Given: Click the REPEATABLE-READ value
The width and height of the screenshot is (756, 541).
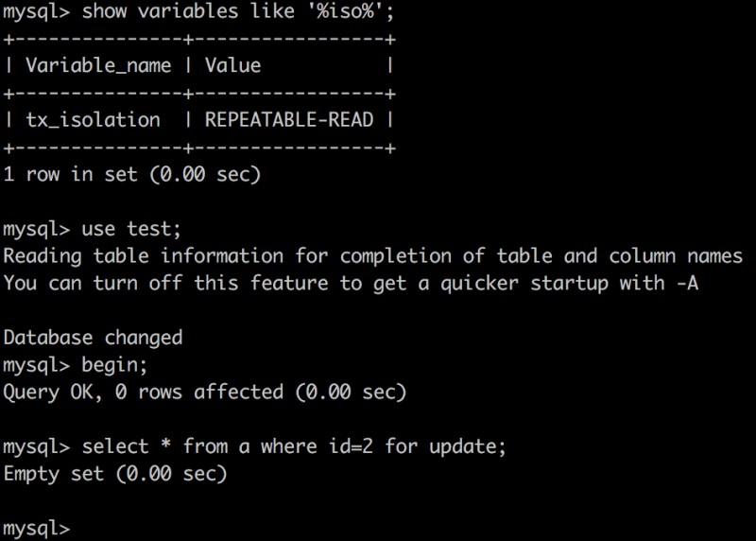Looking at the screenshot, I should coord(289,120).
